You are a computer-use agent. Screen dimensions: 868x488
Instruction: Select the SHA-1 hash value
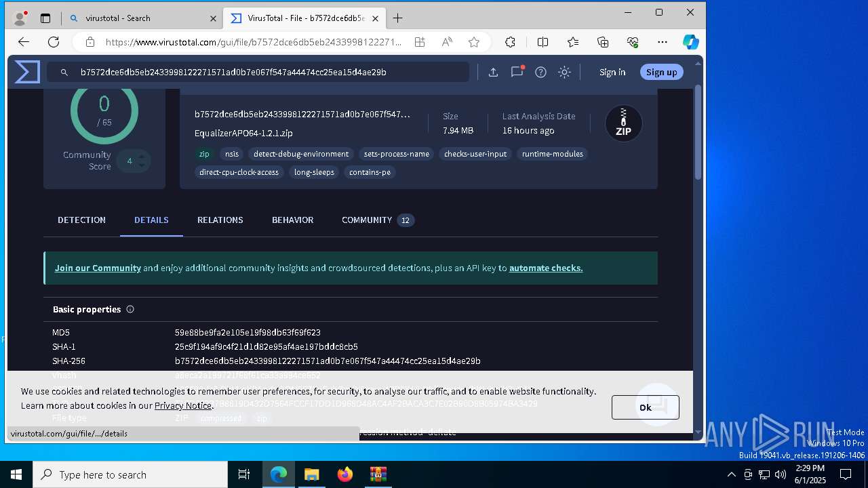(x=266, y=346)
